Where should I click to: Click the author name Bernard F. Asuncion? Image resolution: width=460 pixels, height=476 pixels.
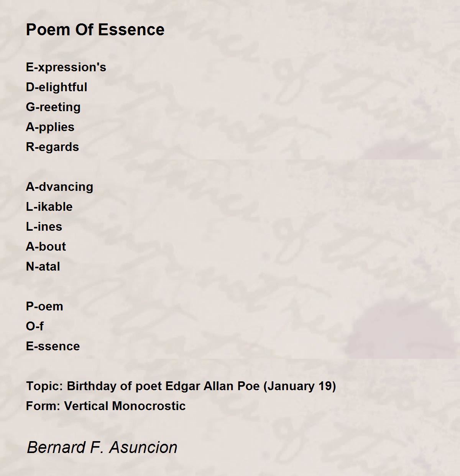click(102, 447)
